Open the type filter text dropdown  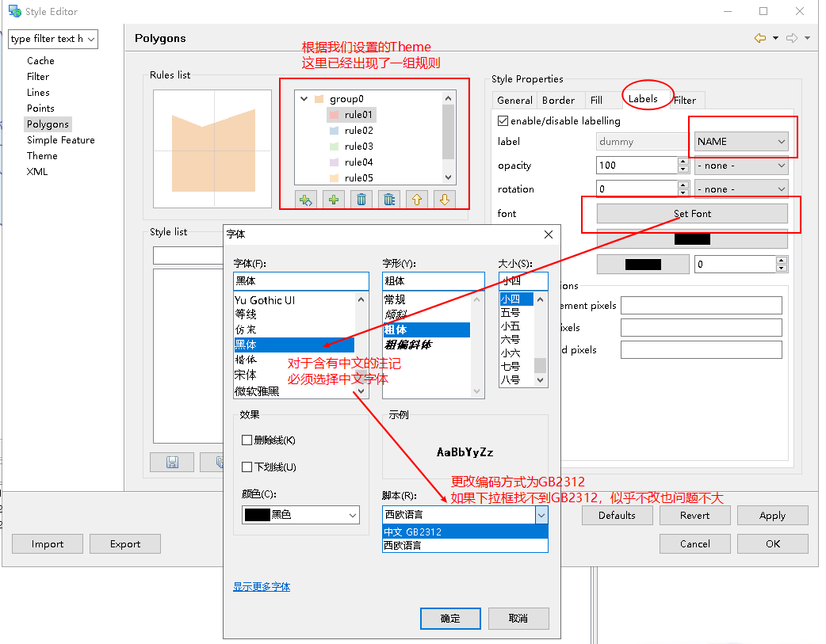91,39
